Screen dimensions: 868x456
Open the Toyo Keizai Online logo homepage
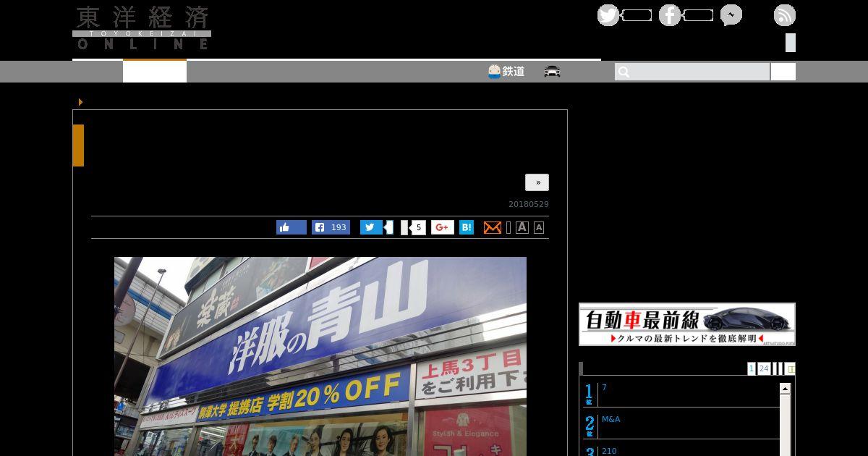142,28
